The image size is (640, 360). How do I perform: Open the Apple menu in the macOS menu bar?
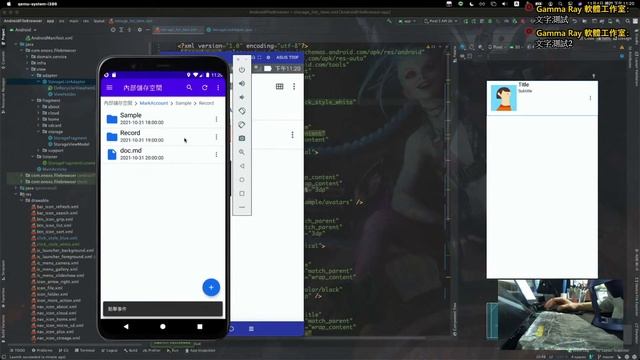click(9, 4)
